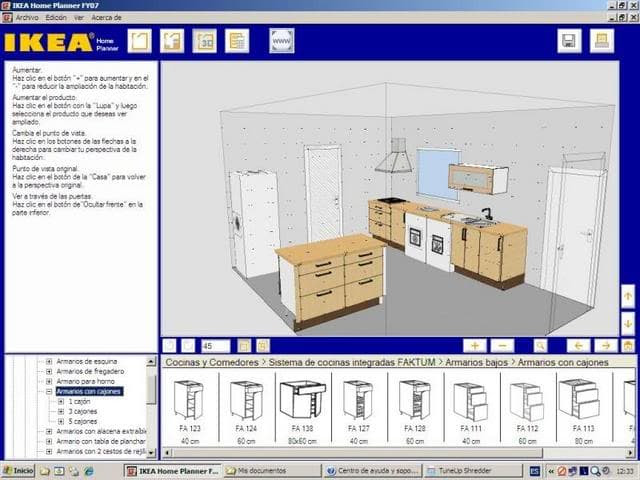640x480 pixels.
Task: Expand Armarios de esquina tree node
Action: click(49, 361)
